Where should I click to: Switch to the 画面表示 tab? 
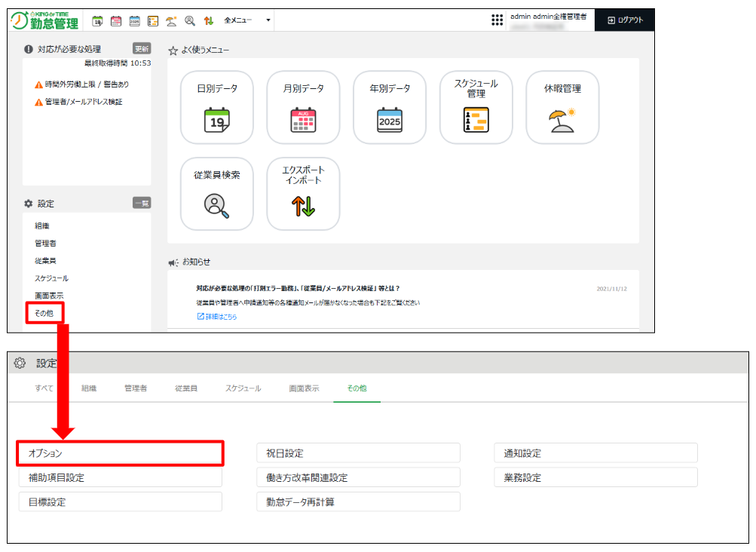304,388
